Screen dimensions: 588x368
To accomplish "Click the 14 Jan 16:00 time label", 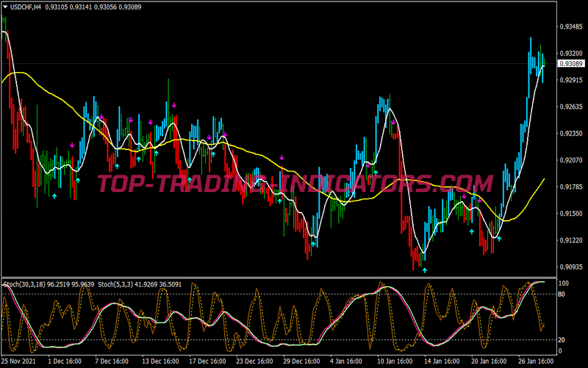I will tap(442, 361).
